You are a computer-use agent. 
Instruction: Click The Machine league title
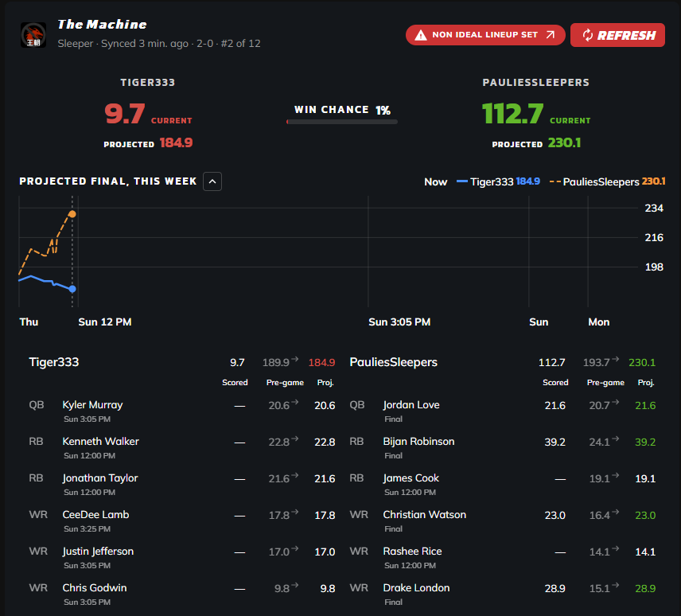click(x=102, y=25)
